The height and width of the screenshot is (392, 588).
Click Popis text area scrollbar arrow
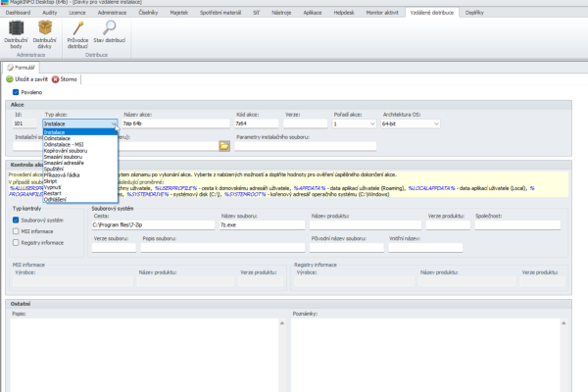coord(282,323)
